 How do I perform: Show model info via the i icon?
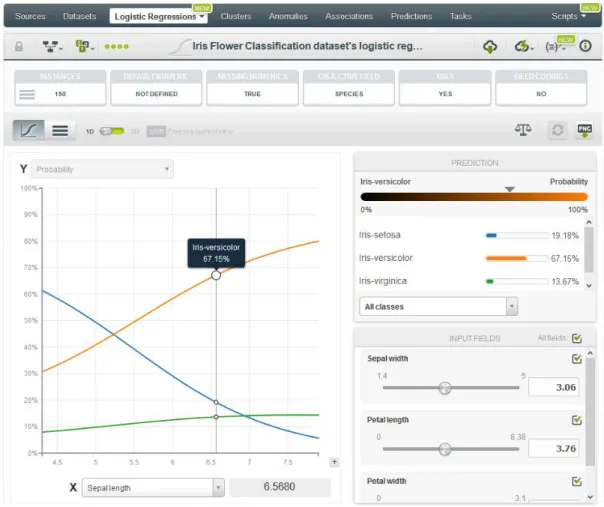[x=585, y=46]
